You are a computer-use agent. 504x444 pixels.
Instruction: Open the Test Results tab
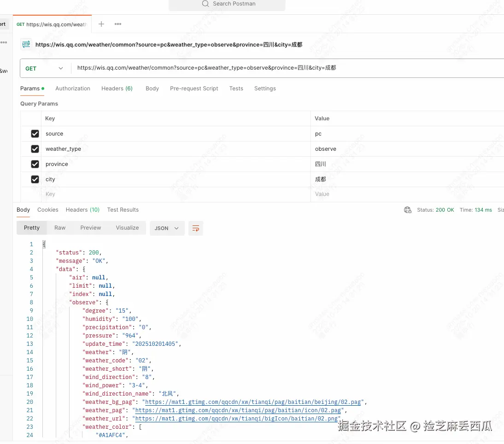tap(123, 210)
